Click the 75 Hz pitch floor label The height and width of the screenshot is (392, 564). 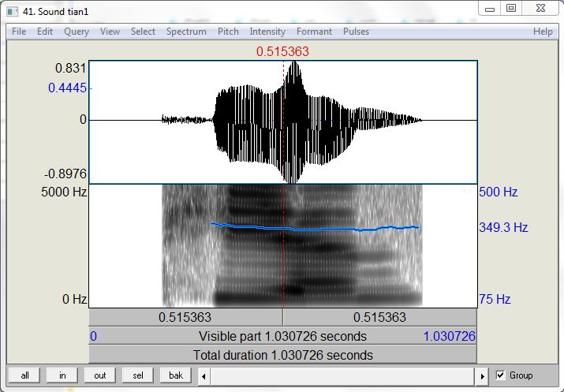pos(495,299)
